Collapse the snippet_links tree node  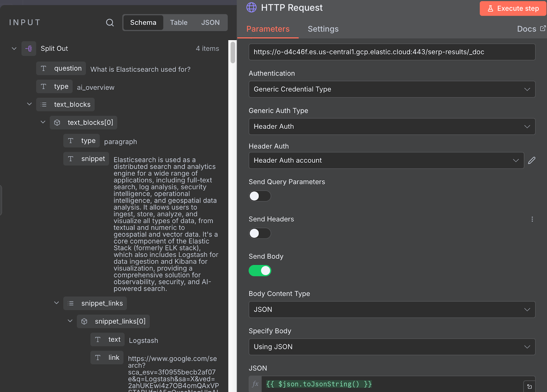point(56,303)
